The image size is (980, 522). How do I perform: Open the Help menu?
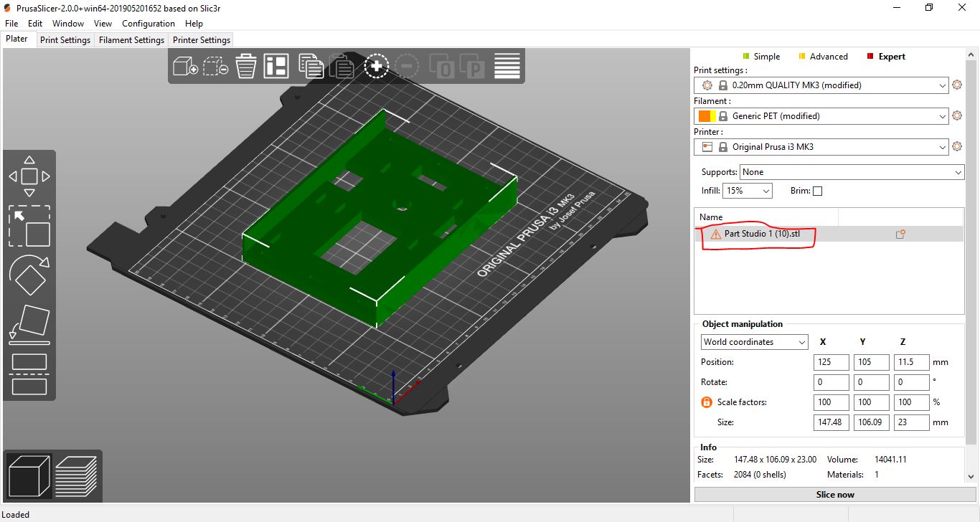tap(194, 24)
